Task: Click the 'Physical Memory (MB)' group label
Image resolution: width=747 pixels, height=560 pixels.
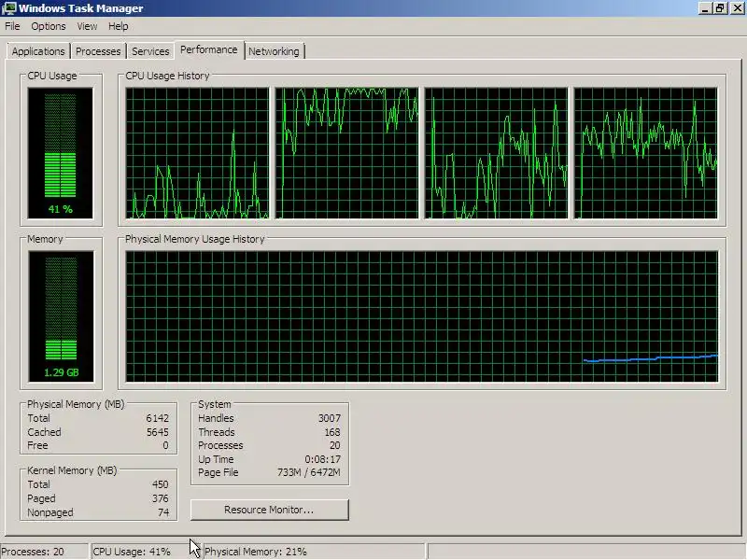Action: 76,404
